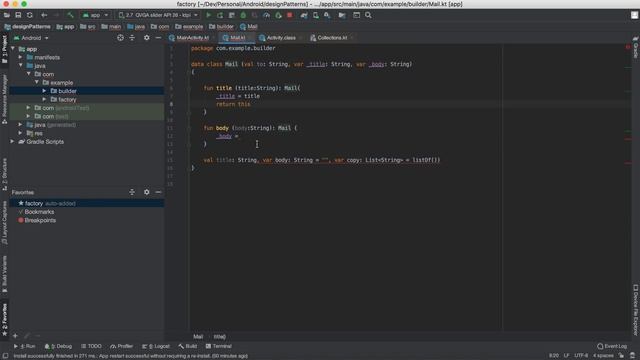Open device selector QVGA slider dropdown
Viewport: 640px width, 360px height.
(158, 15)
